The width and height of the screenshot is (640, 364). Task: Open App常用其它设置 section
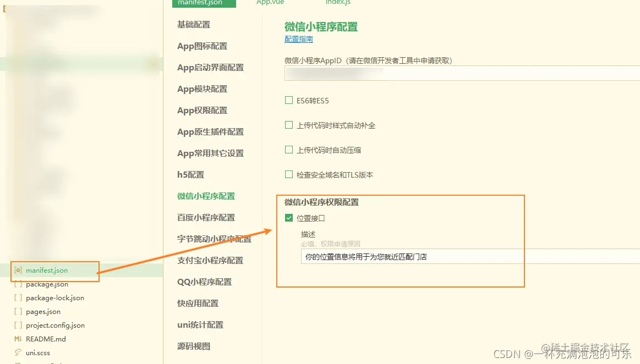tap(211, 153)
